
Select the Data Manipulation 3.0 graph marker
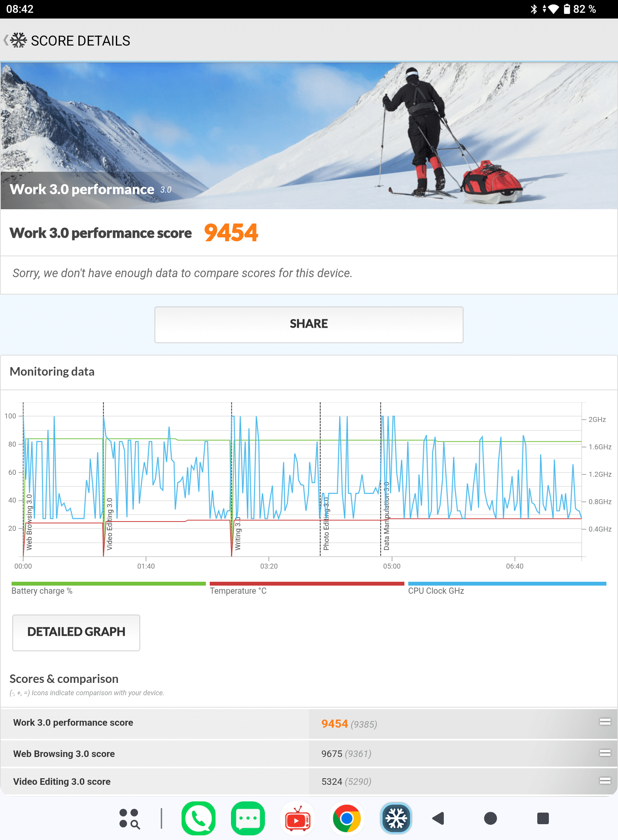[387, 516]
